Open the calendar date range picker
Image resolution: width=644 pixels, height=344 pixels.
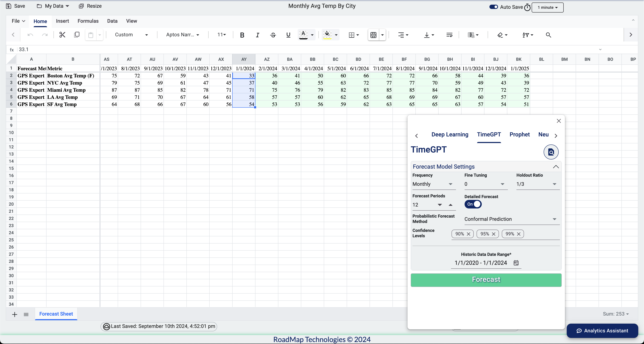pyautogui.click(x=516, y=263)
